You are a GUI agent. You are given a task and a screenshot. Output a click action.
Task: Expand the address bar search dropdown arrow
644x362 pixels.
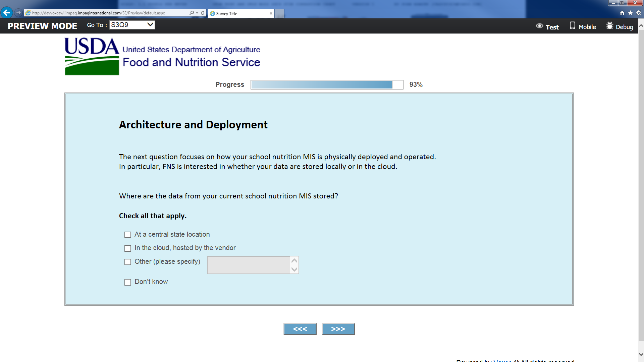pos(197,13)
